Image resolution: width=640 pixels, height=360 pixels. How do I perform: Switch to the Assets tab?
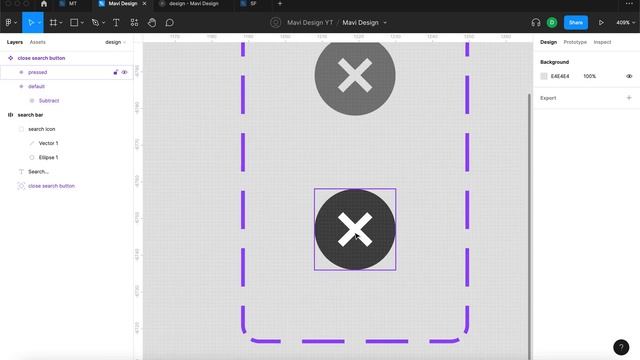pyautogui.click(x=38, y=42)
